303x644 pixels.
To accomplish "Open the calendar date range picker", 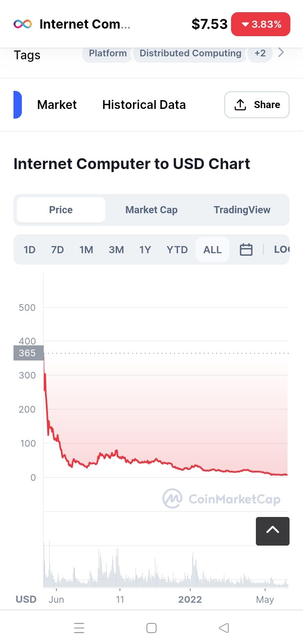I will pyautogui.click(x=246, y=250).
